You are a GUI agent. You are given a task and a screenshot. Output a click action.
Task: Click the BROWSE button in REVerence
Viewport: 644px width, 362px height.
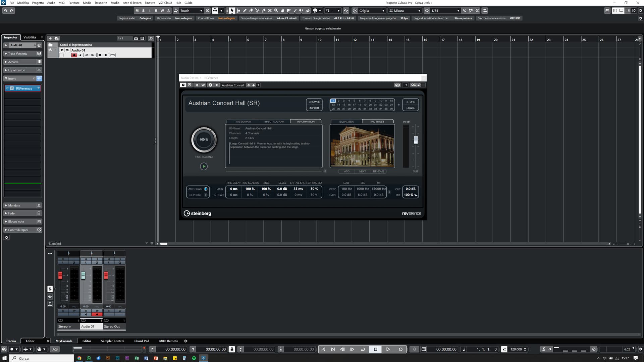tap(314, 102)
